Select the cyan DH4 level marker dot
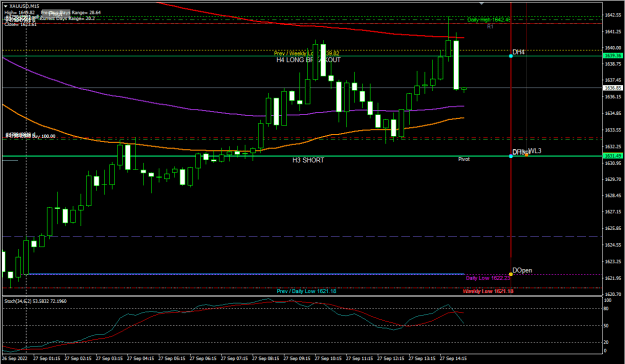 click(x=511, y=56)
